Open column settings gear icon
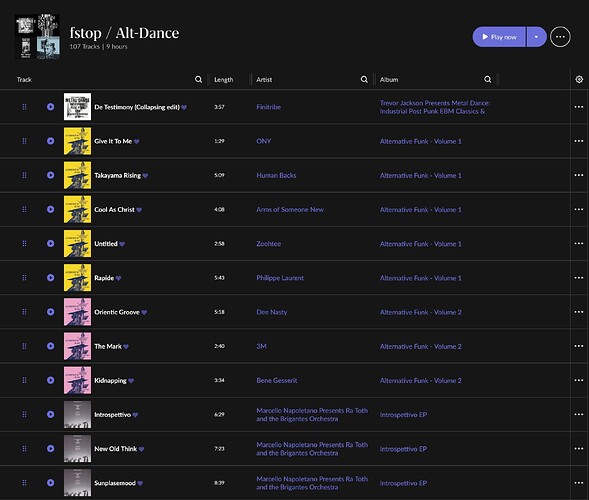The image size is (589, 500). point(579,79)
